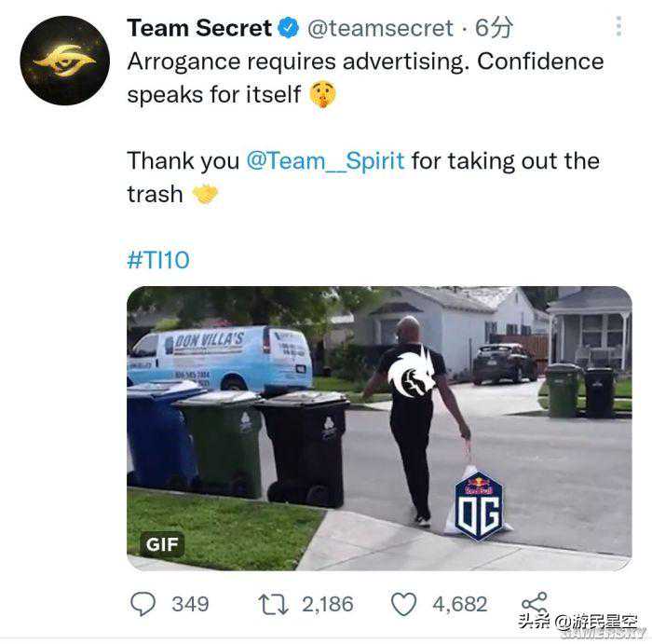Click the OG logo in the GIF
The width and height of the screenshot is (652, 644).
479,505
